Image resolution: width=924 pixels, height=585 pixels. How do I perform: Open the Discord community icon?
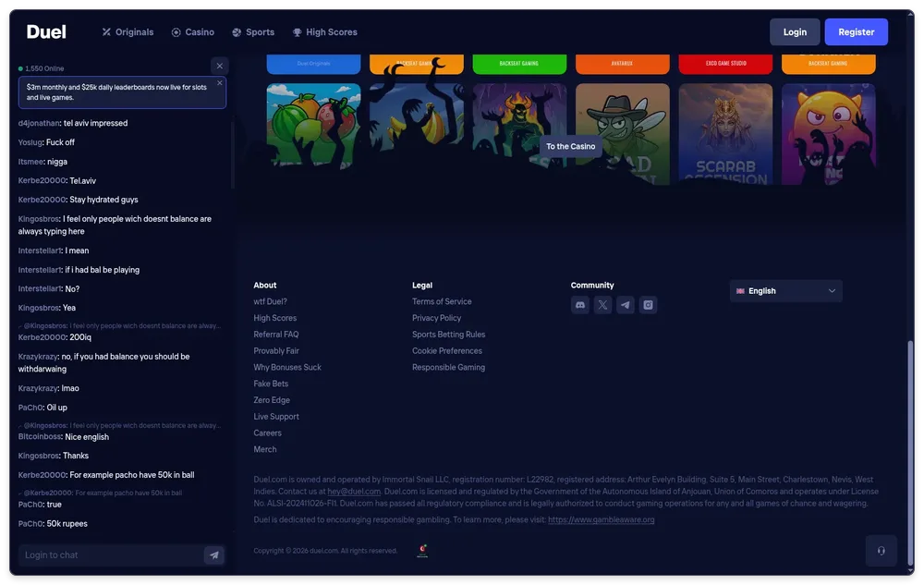tap(580, 305)
